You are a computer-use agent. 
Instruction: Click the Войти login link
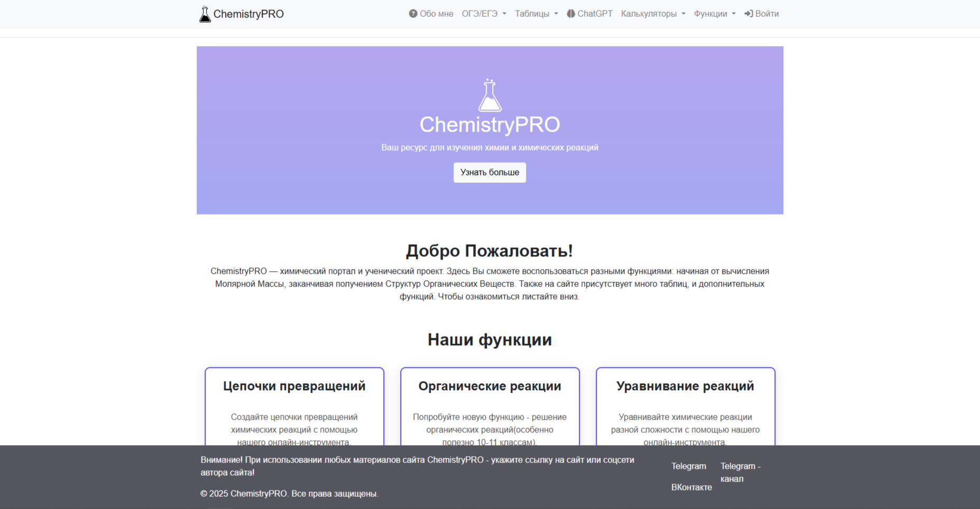(x=761, y=14)
